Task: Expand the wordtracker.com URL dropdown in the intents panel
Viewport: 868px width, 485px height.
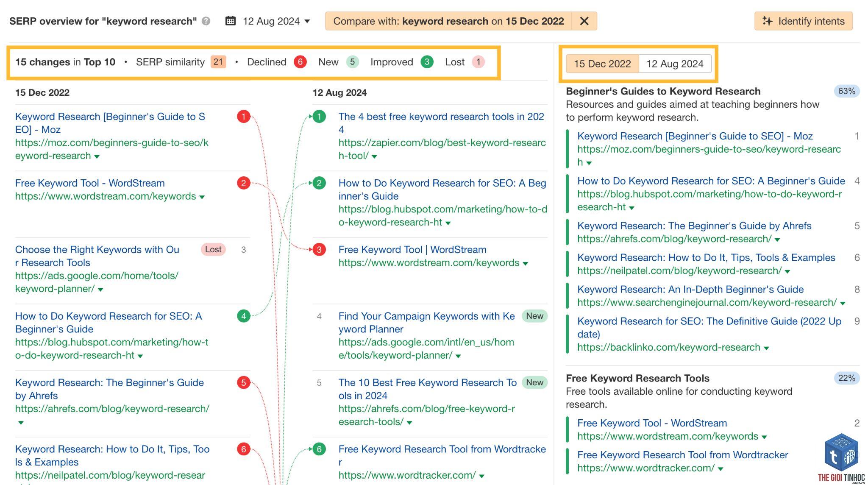Action: click(x=721, y=469)
